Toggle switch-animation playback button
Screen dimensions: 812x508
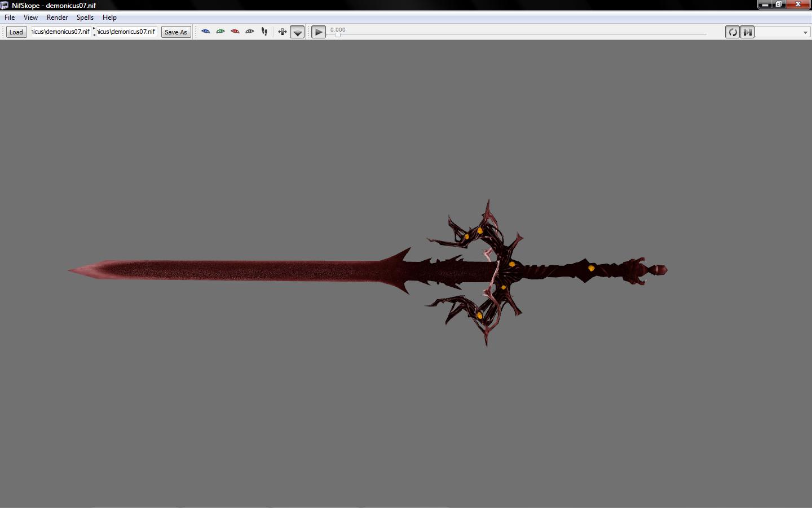(747, 32)
